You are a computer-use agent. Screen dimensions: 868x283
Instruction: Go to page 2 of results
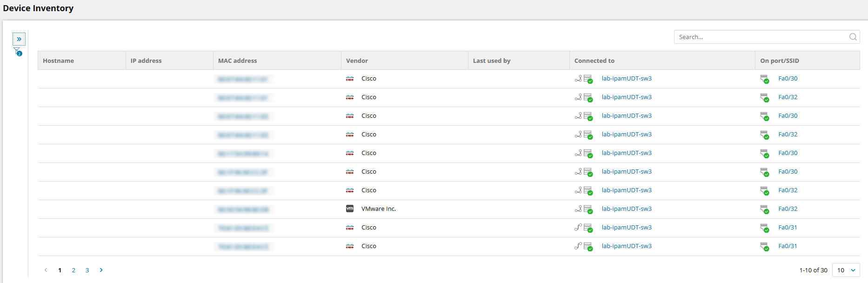point(73,270)
